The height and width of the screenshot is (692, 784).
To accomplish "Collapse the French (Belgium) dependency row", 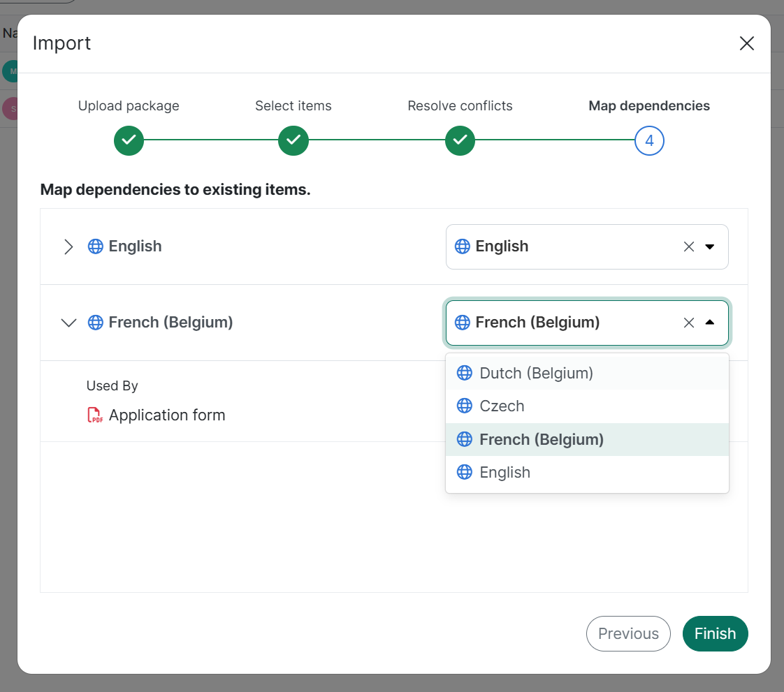I will pyautogui.click(x=68, y=323).
